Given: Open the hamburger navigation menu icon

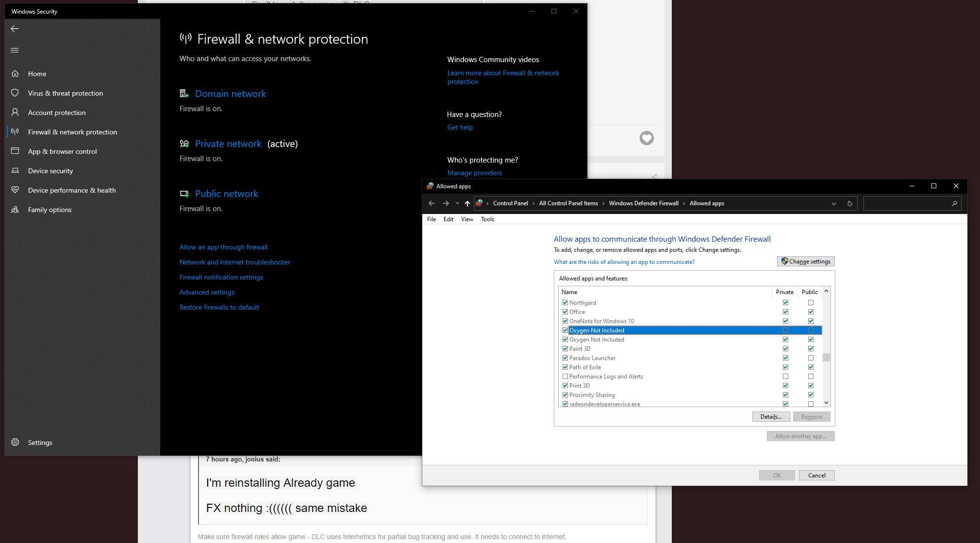Looking at the screenshot, I should (x=15, y=50).
